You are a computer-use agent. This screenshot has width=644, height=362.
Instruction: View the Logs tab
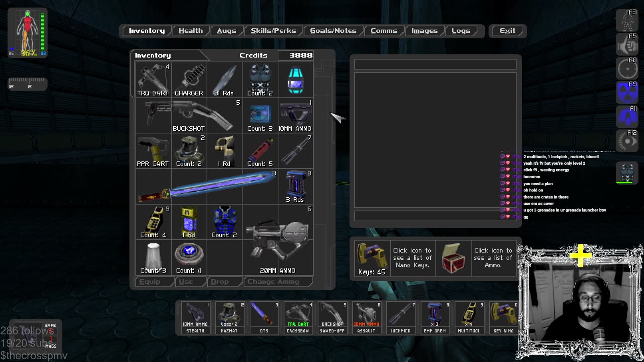(x=461, y=31)
